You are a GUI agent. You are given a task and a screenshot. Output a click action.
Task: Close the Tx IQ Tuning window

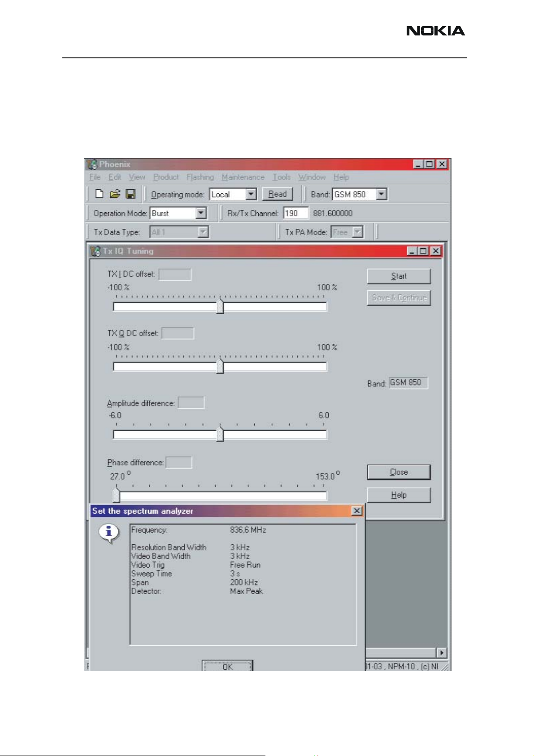(436, 251)
